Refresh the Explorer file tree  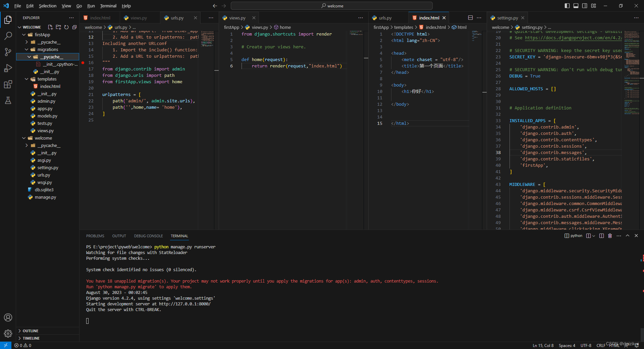click(x=66, y=27)
